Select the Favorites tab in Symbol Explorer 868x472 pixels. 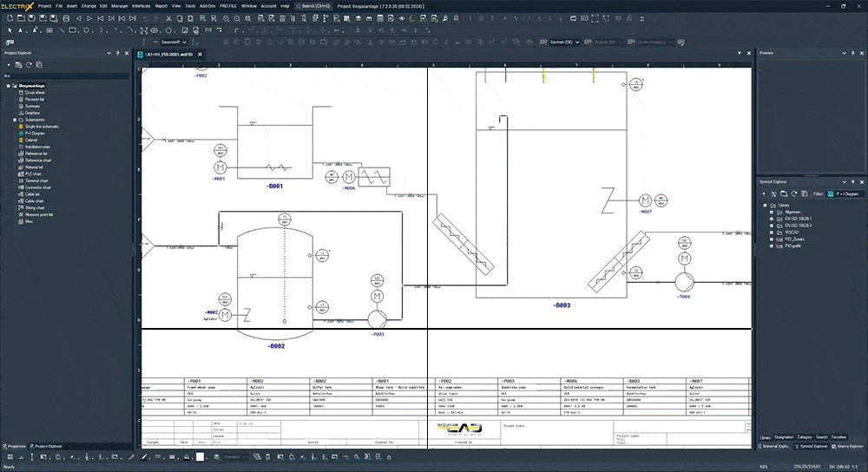(x=838, y=437)
